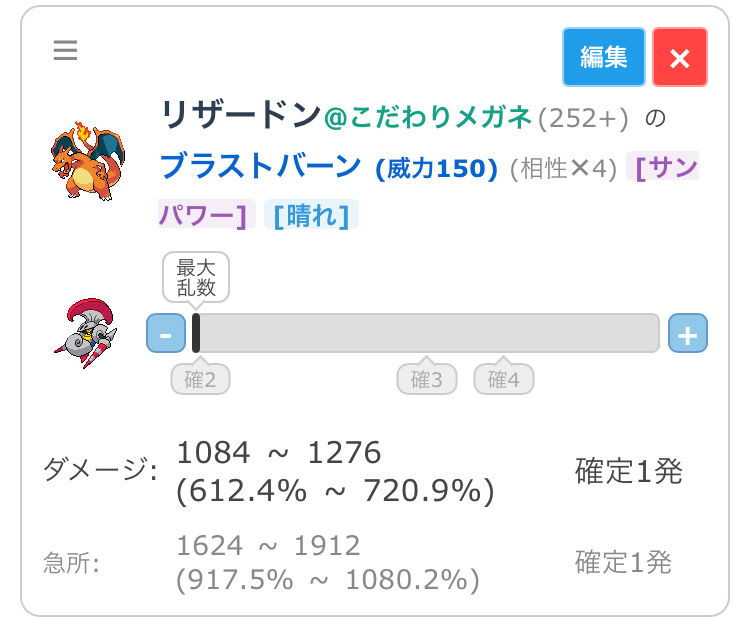The height and width of the screenshot is (617, 750).
Task: Click the slider handle on the damage bar
Action: pos(197,333)
